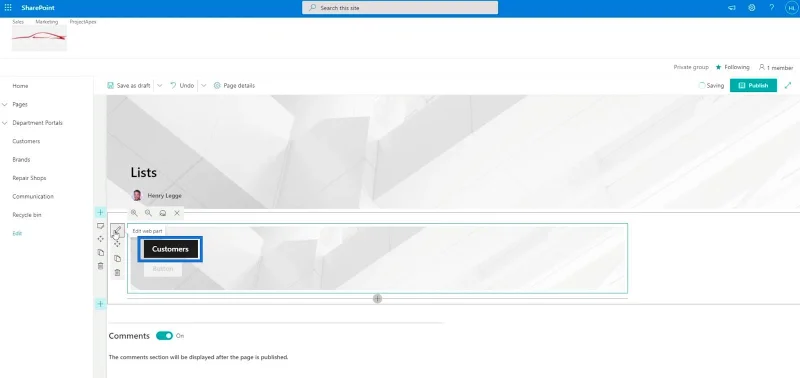The height and width of the screenshot is (378, 800).
Task: Click the reset zoom icon on floating toolbar
Action: pos(163,213)
